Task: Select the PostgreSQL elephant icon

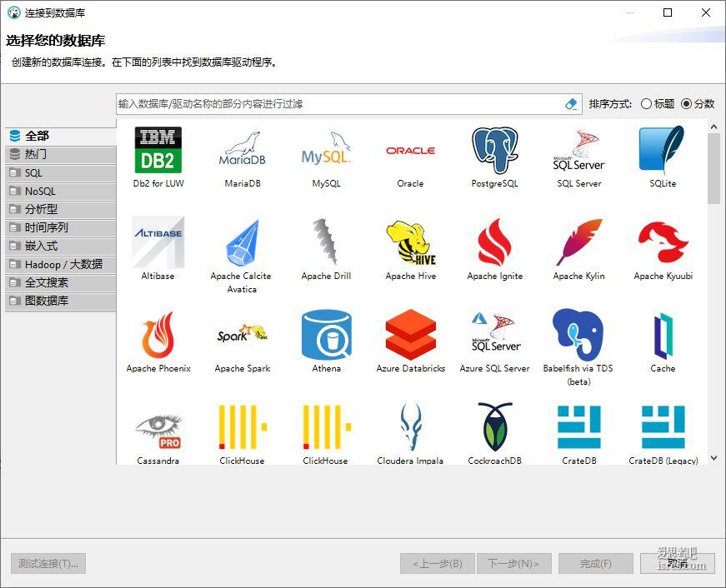Action: pyautogui.click(x=494, y=150)
